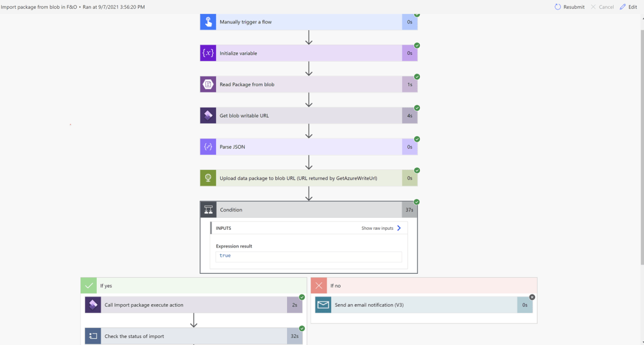The image size is (644, 345).
Task: Click the Expression result value field
Action: [308, 256]
